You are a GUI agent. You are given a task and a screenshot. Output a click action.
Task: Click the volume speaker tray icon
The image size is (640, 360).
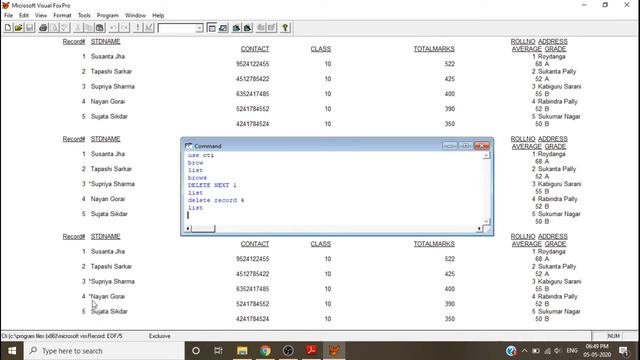(558, 351)
